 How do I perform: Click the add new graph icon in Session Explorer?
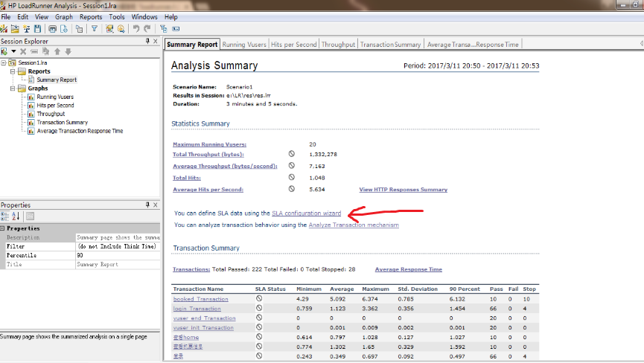tap(4, 51)
